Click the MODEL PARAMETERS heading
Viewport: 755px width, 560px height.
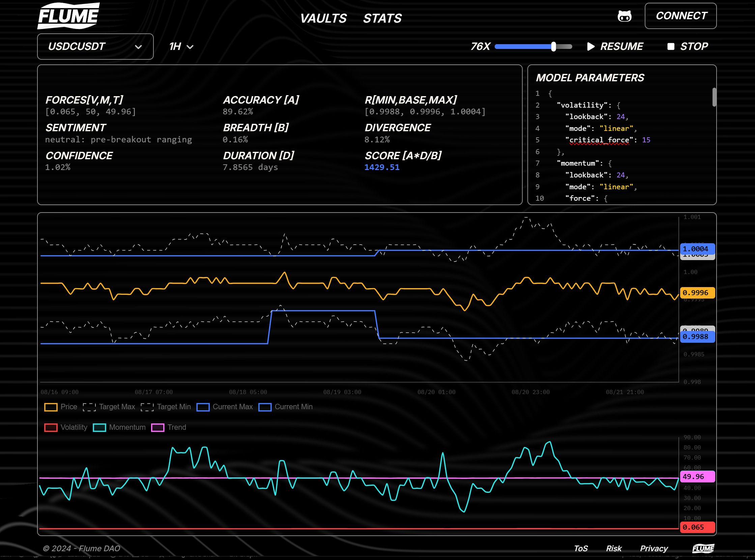pos(590,78)
